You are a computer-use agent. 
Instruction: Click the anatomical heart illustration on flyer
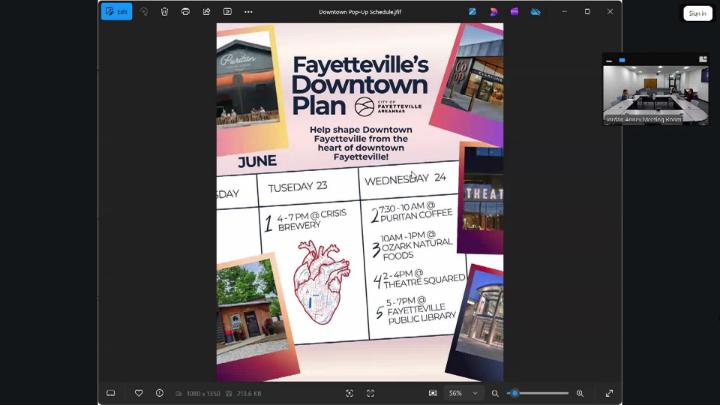click(321, 282)
